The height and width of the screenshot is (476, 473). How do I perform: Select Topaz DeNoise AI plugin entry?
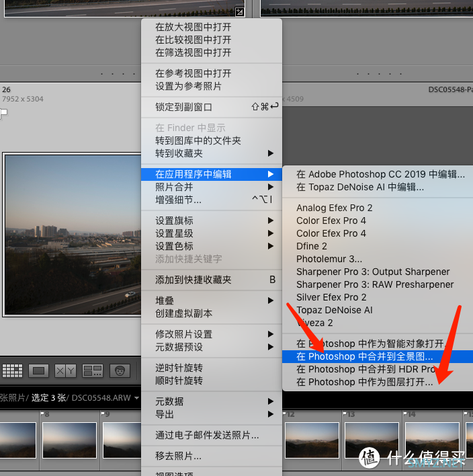tap(378, 310)
